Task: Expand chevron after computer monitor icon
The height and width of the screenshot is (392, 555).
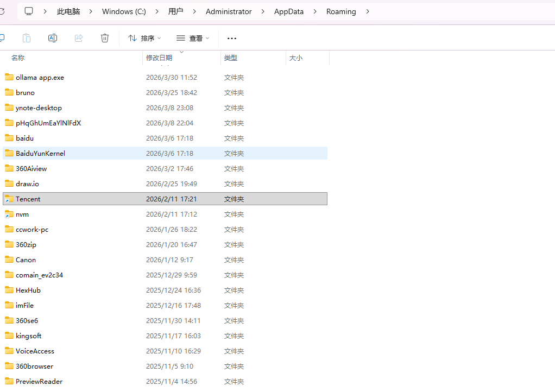Action: pyautogui.click(x=45, y=12)
